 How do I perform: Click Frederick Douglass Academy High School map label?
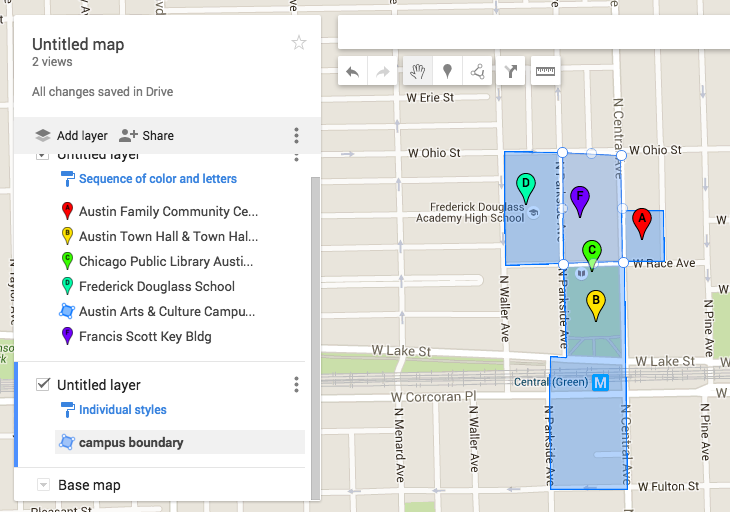coord(470,213)
